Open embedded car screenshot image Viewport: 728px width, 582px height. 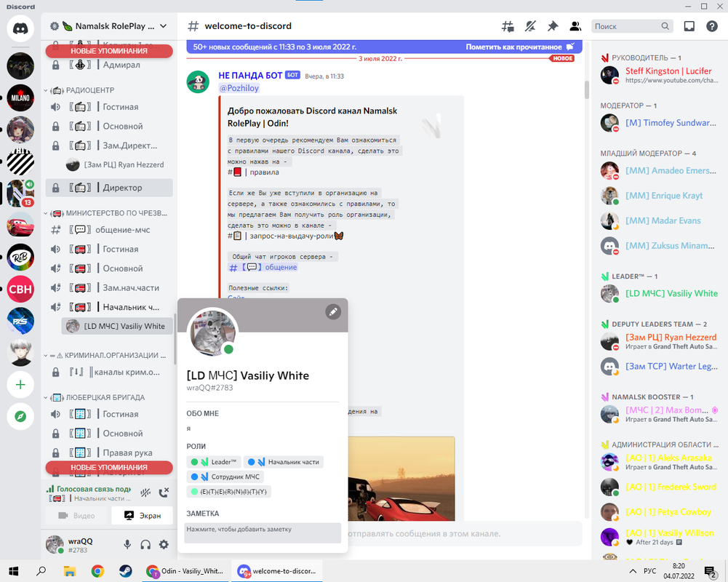401,479
